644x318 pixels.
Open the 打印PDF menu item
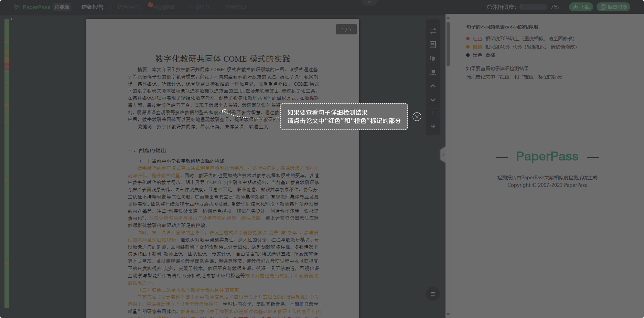199,7
